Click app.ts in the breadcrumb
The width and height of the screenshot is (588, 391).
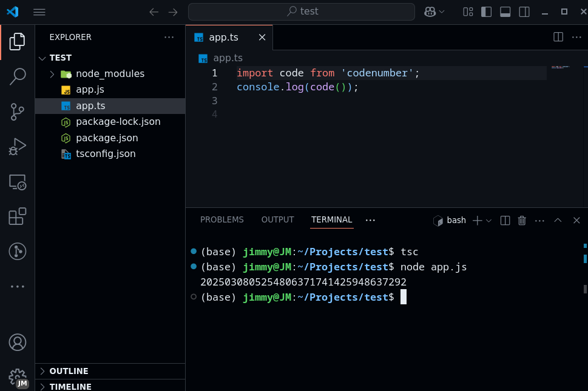coord(228,58)
